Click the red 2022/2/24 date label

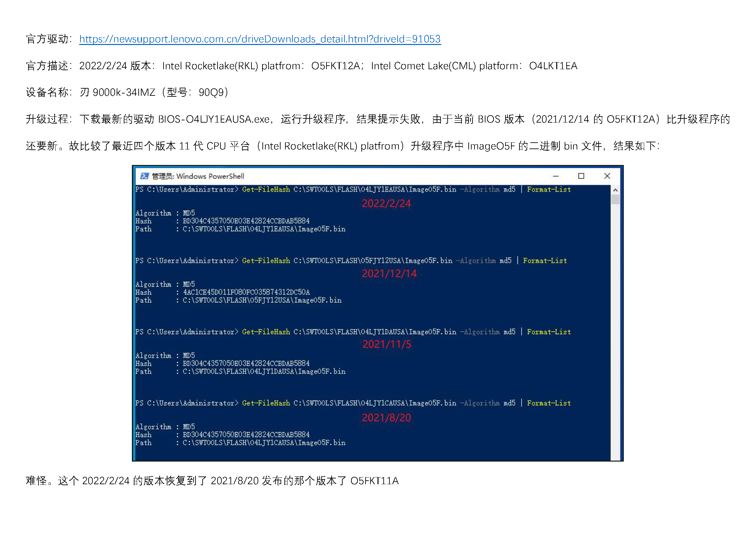386,203
